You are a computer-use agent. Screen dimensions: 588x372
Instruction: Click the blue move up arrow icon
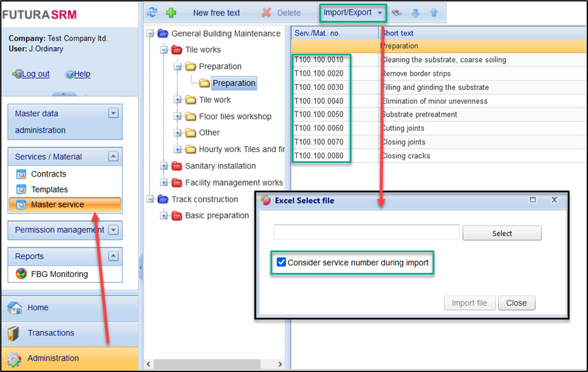[x=434, y=12]
